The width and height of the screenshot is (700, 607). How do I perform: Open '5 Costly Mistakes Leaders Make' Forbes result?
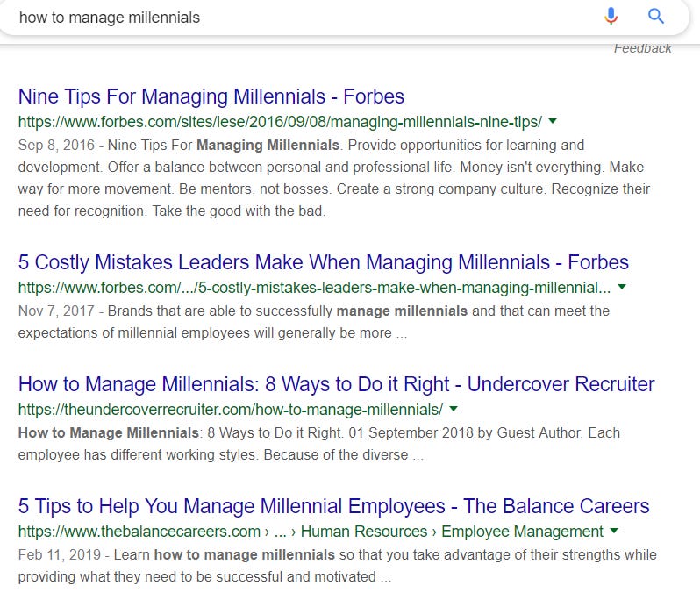(323, 262)
